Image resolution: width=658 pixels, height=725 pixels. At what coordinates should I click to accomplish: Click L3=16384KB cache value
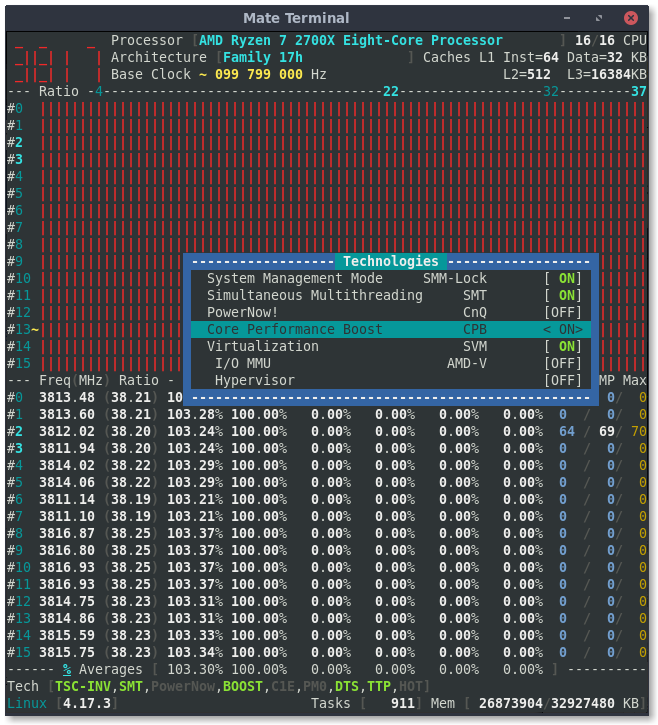607,74
